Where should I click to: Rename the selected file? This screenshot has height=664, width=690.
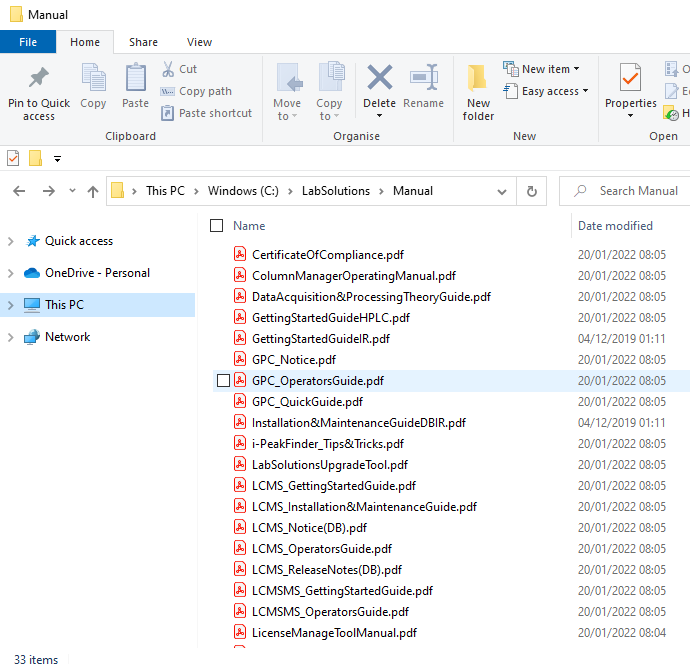(423, 86)
